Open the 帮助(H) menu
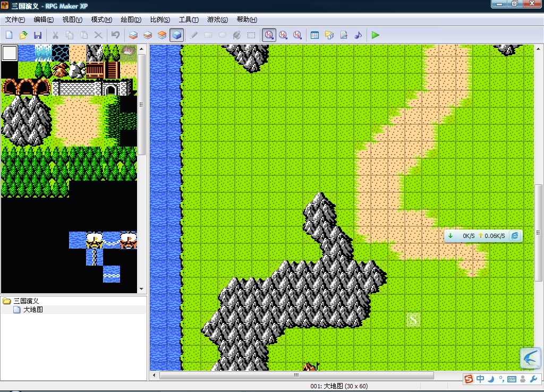The height and width of the screenshot is (392, 544). pyautogui.click(x=246, y=20)
